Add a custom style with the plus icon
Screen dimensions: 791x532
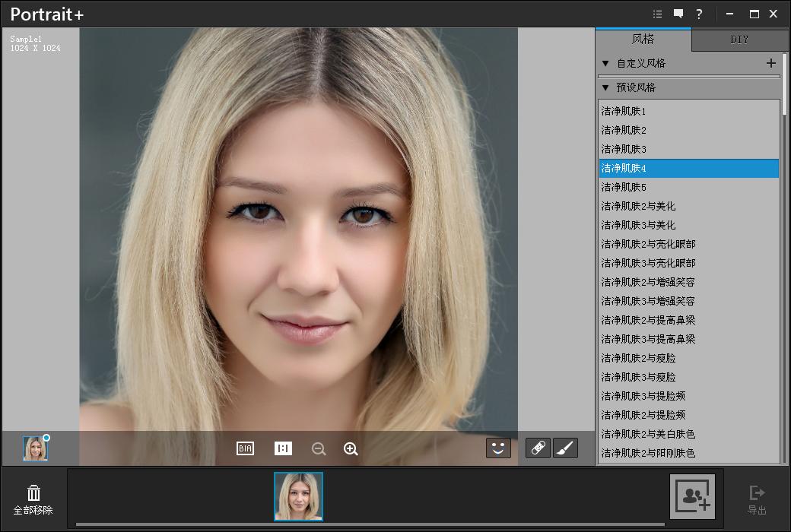pos(770,64)
